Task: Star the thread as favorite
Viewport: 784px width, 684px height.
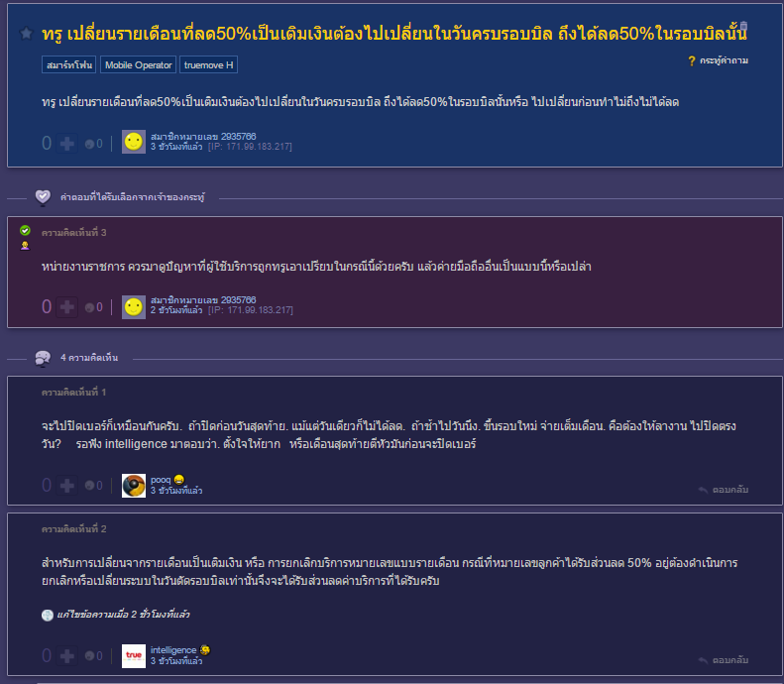Action: pos(26,34)
